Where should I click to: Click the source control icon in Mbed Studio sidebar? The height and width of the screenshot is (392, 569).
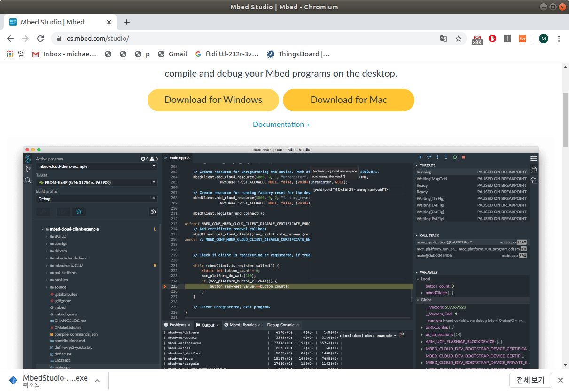[28, 169]
